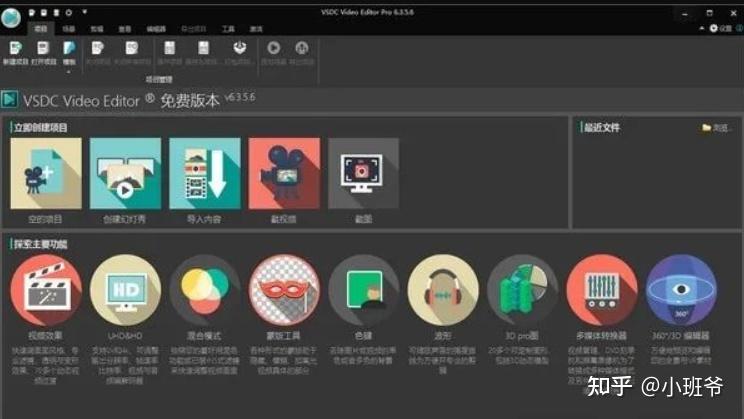Click the 导入内容 label text
This screenshot has height=419, width=744.
point(204,219)
